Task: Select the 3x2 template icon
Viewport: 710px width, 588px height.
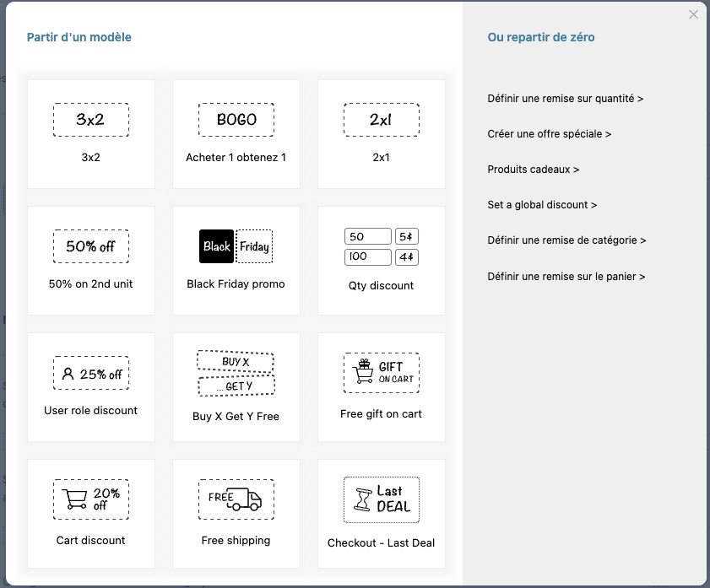Action: click(91, 120)
